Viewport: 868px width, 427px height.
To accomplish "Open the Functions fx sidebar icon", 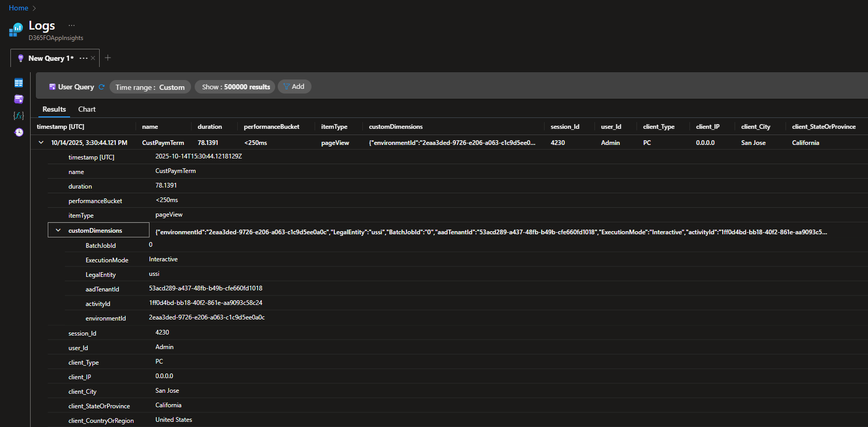I will (x=19, y=115).
